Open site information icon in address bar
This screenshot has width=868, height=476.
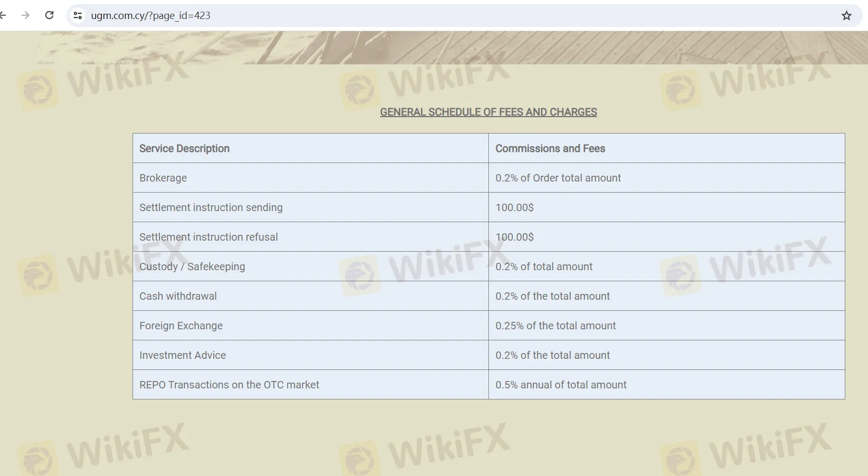pyautogui.click(x=78, y=15)
